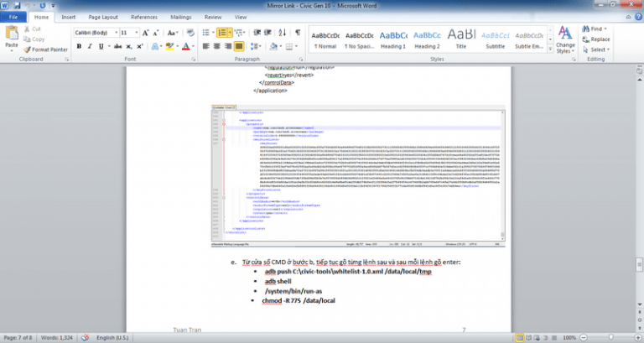Click the Save icon in quick access toolbar
Screen dimensions: 644x343
coord(16,4)
